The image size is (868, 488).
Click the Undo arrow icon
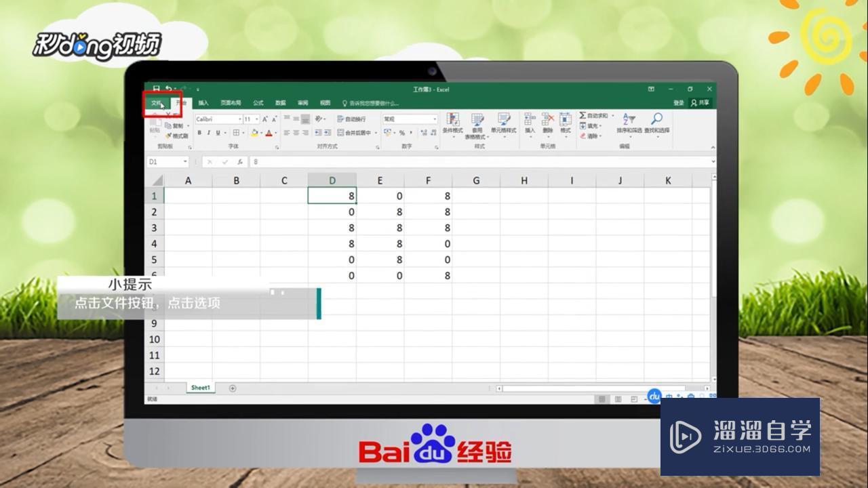(168, 89)
